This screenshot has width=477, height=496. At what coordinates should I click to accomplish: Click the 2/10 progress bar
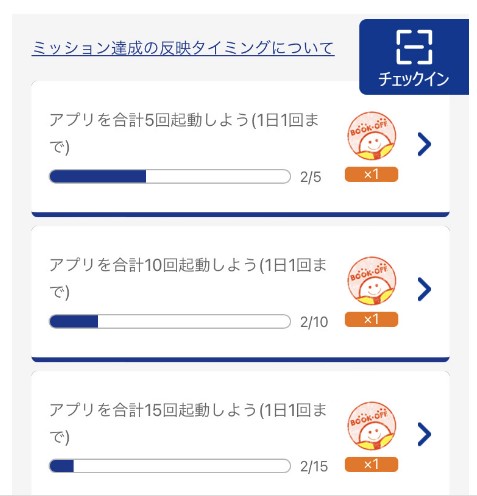pos(170,321)
